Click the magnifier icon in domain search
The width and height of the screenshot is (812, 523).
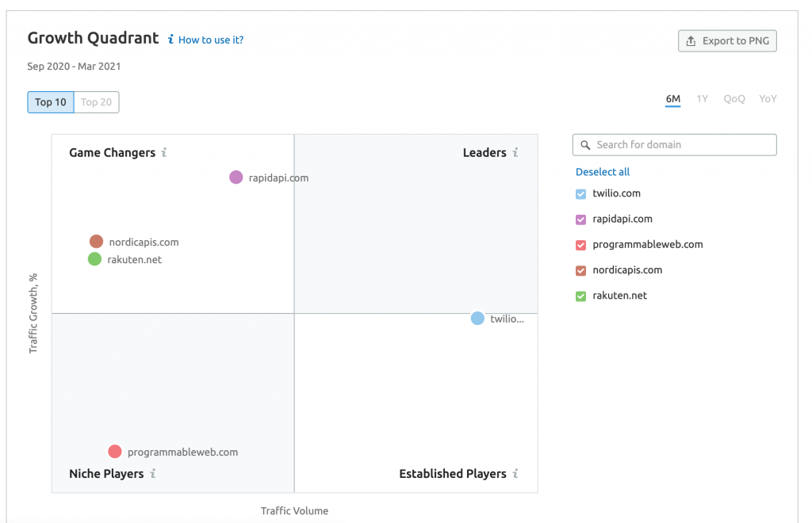click(x=585, y=145)
